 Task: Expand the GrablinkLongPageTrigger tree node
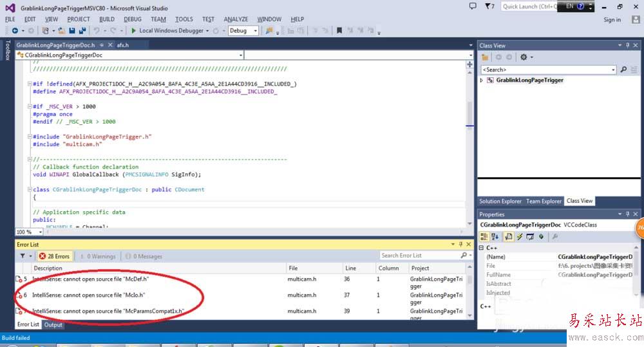click(x=482, y=80)
